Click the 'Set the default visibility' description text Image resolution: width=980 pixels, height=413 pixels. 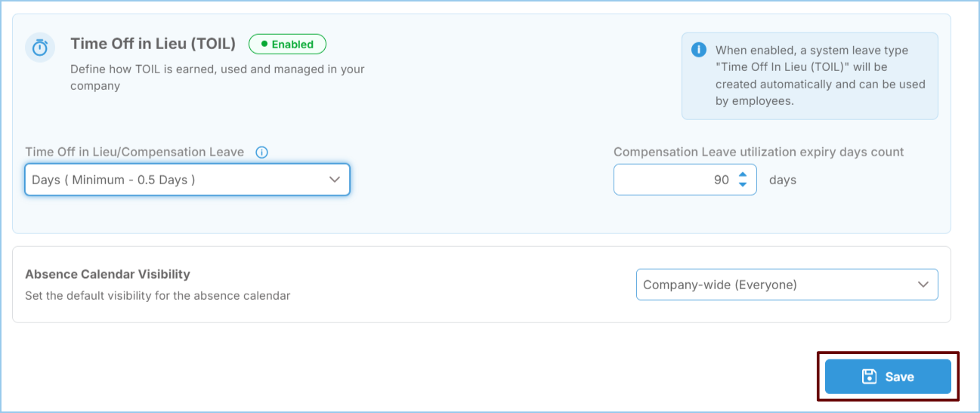tap(157, 295)
